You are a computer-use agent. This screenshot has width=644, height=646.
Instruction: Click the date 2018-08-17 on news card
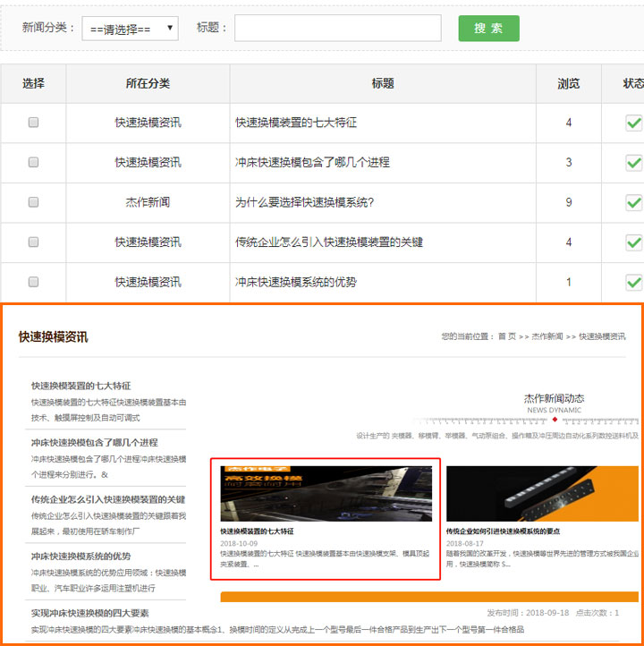pos(465,543)
